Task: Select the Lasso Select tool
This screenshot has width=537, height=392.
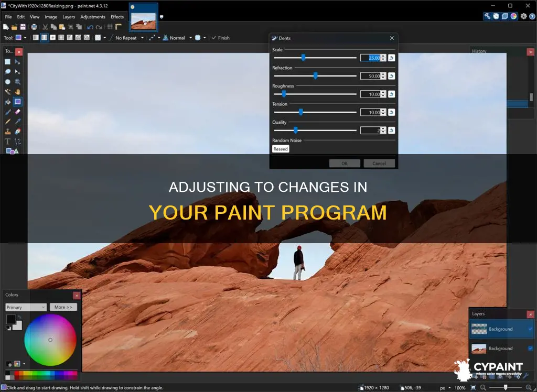Action: 7,72
